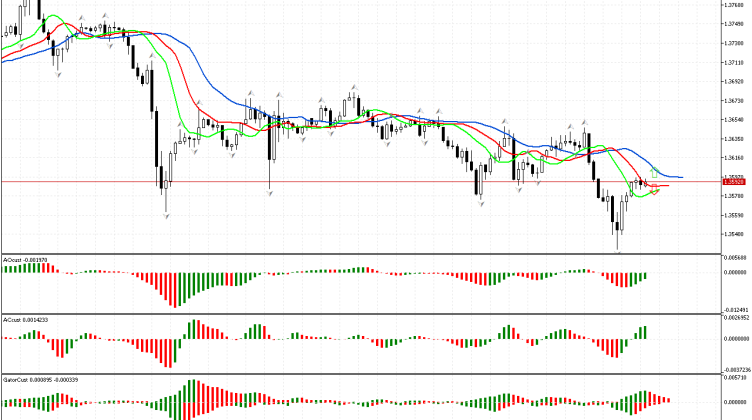Viewport: 752px width, 420px height.
Task: Click the tallest green bar in ACcust histogram
Action: point(193,329)
